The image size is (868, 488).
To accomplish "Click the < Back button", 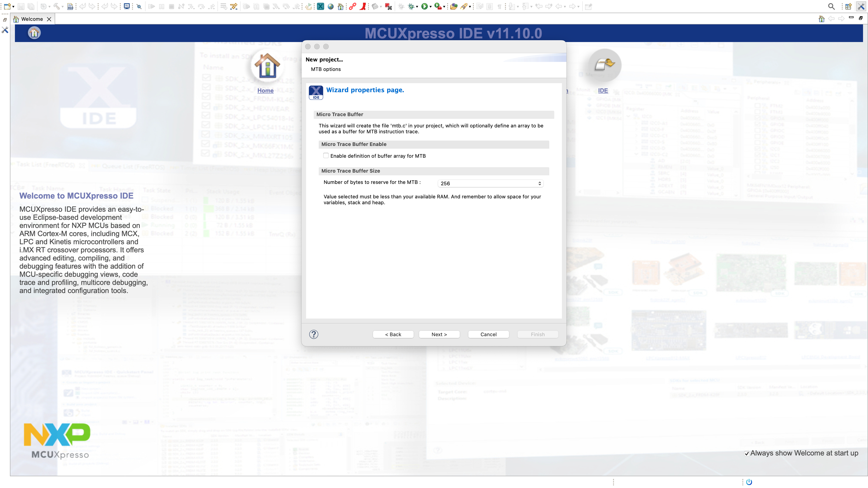I will pyautogui.click(x=393, y=334).
